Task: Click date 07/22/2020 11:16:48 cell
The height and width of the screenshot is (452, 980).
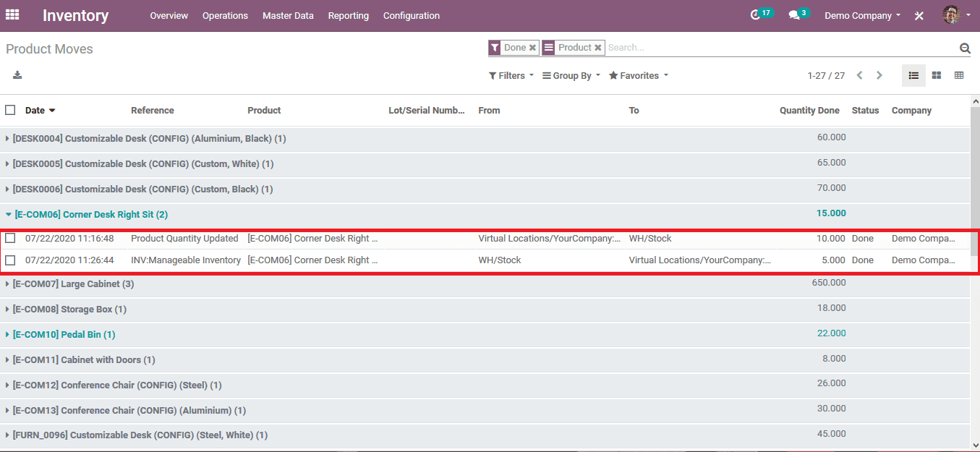Action: 69,238
